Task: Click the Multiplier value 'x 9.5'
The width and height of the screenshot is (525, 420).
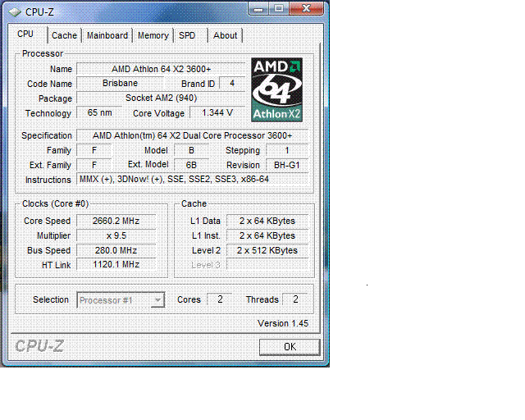Action: point(116,235)
